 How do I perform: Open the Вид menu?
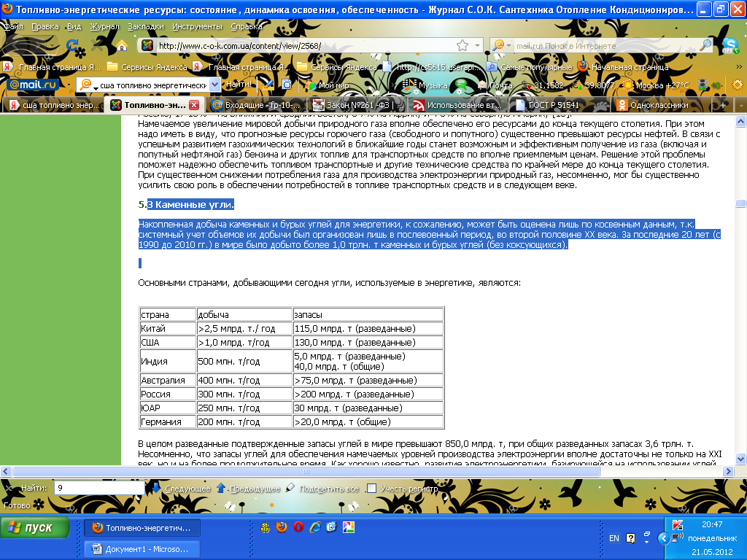point(74,26)
